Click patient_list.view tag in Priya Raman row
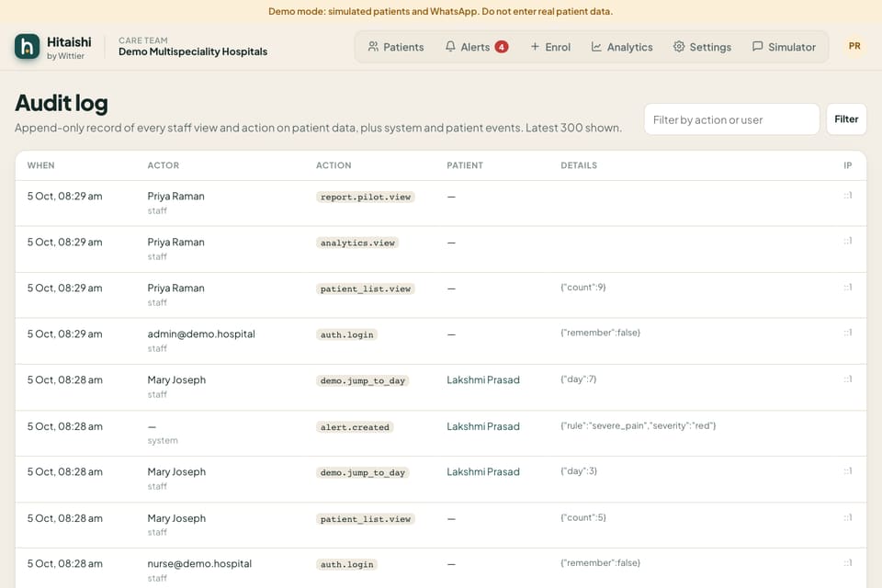This screenshot has height=588, width=882. pyautogui.click(x=366, y=289)
